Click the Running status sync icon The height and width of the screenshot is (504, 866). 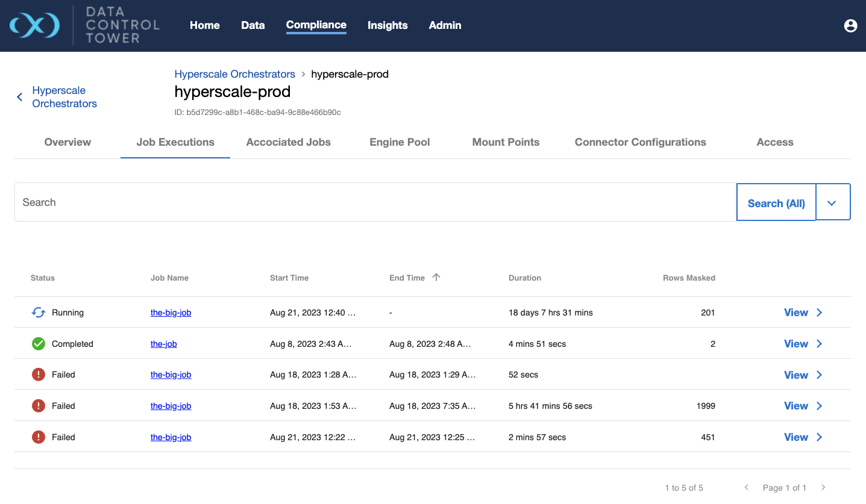tap(39, 313)
